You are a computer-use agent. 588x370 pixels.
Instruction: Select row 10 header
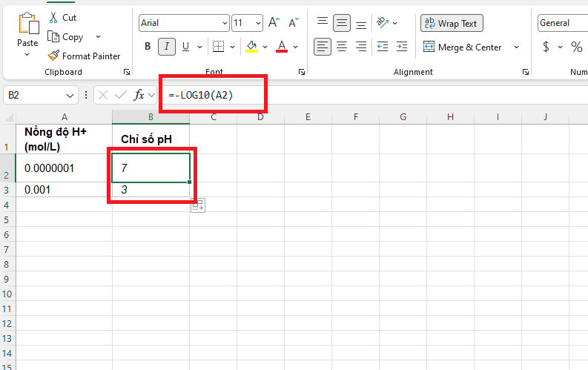[x=7, y=294]
